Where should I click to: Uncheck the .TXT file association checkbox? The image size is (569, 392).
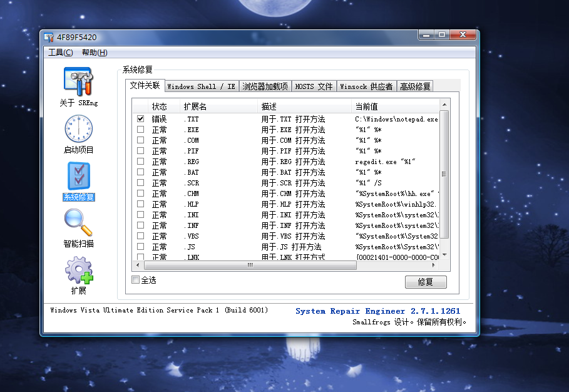[141, 119]
